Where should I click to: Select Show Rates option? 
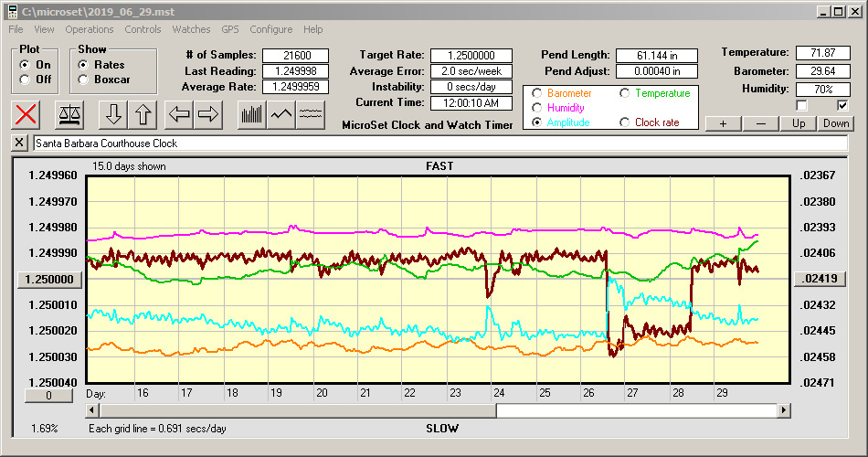[x=83, y=65]
